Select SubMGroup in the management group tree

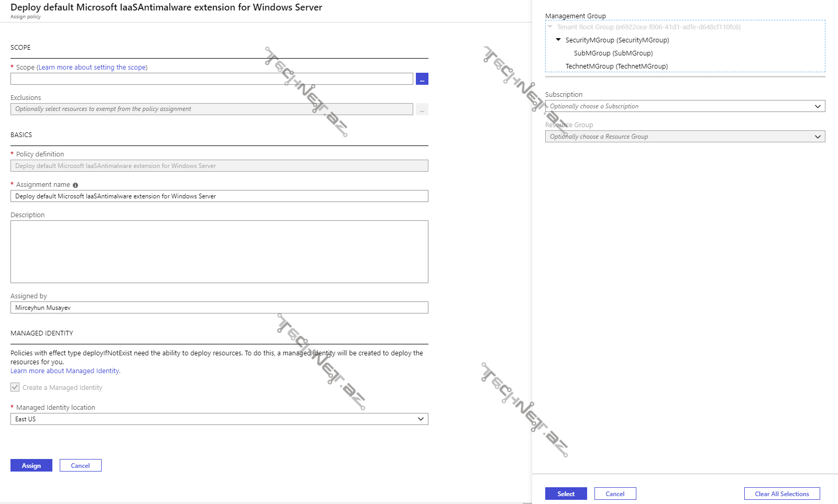coord(613,53)
